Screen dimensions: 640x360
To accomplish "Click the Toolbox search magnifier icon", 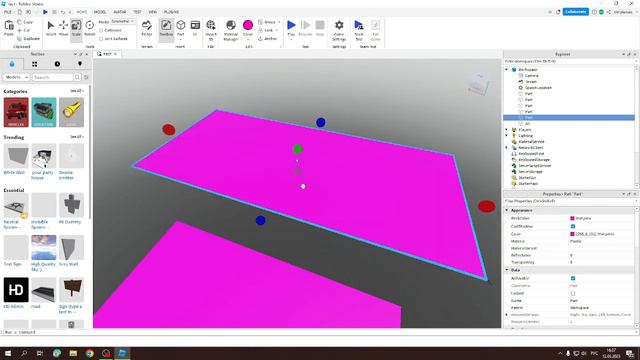I will [x=77, y=77].
